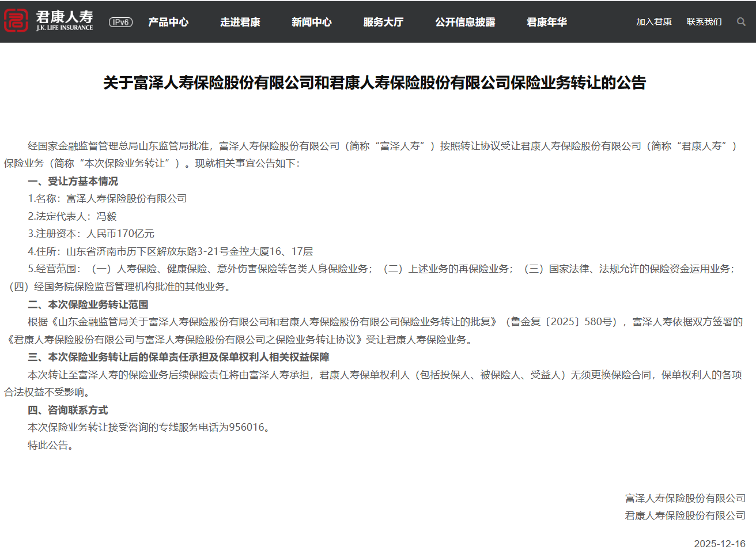Click the search magnifier icon

click(x=741, y=22)
